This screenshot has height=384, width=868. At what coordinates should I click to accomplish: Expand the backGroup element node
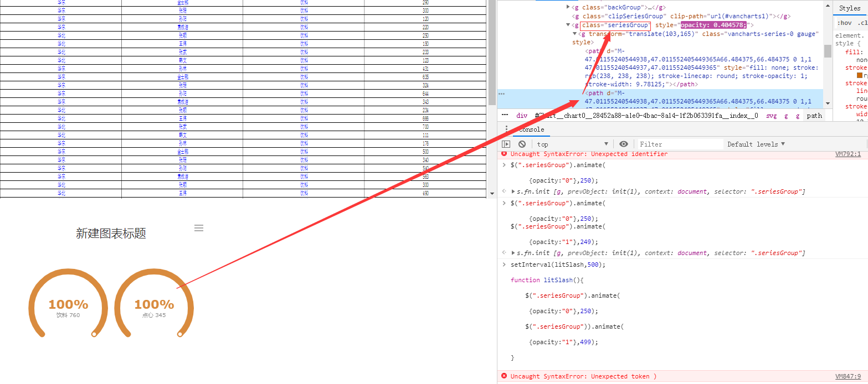tap(568, 7)
